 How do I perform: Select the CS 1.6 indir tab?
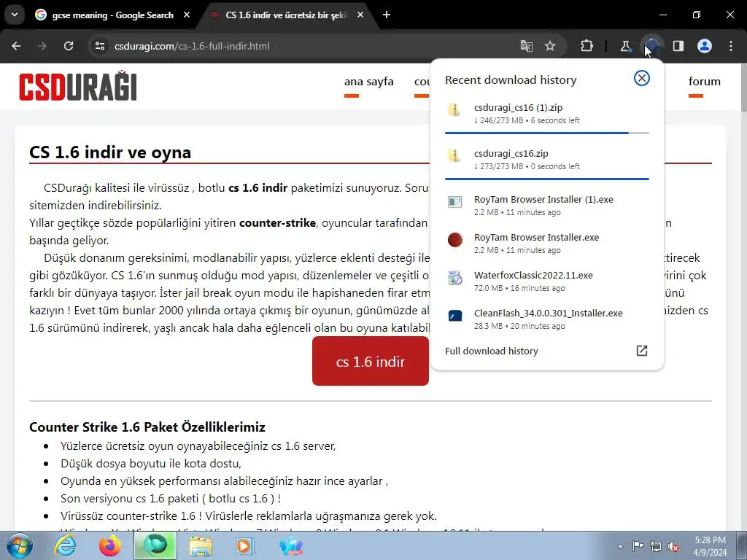[286, 15]
